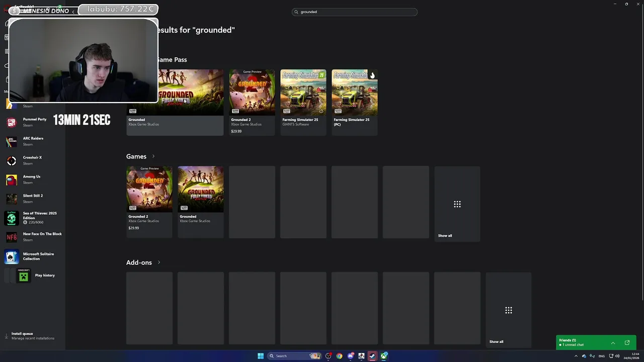644x362 pixels.
Task: Open Google Chrome from taskbar
Action: coord(339,356)
